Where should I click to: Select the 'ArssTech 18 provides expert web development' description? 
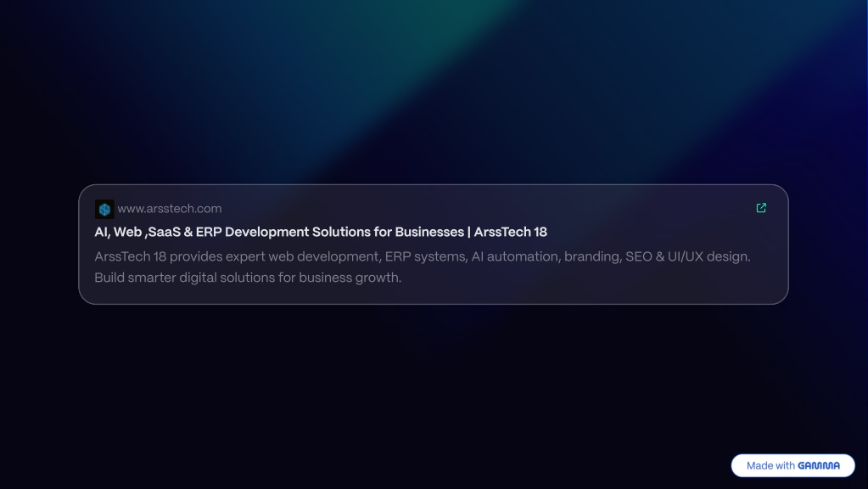coord(423,267)
